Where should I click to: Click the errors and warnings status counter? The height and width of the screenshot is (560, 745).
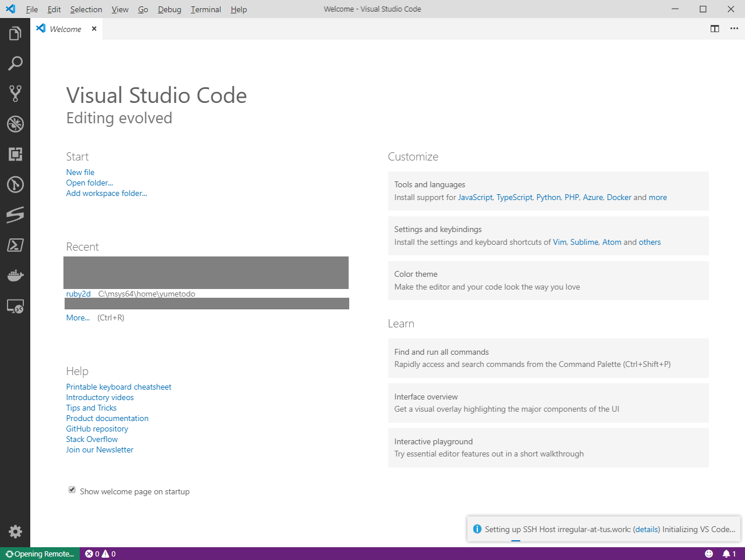pyautogui.click(x=100, y=554)
